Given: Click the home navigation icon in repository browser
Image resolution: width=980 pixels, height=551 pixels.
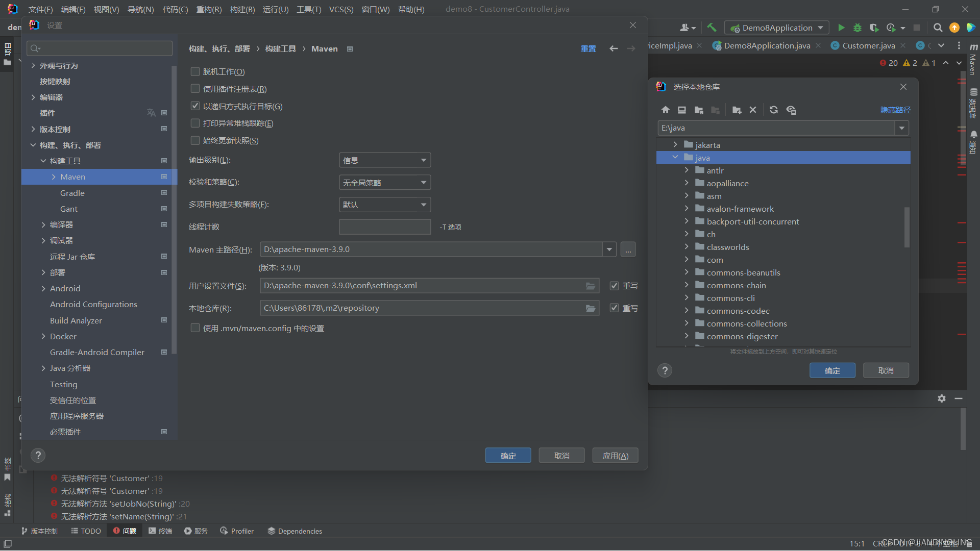Looking at the screenshot, I should coord(665,109).
